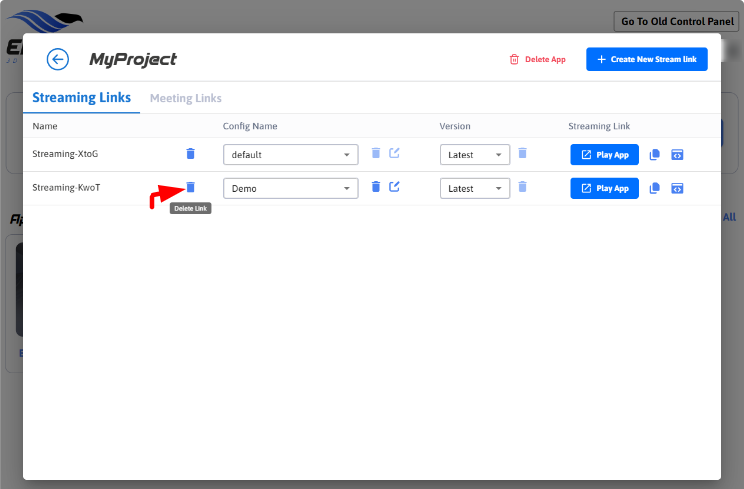This screenshot has height=489, width=744.
Task: Switch to the Meeting Links tab
Action: 186,98
